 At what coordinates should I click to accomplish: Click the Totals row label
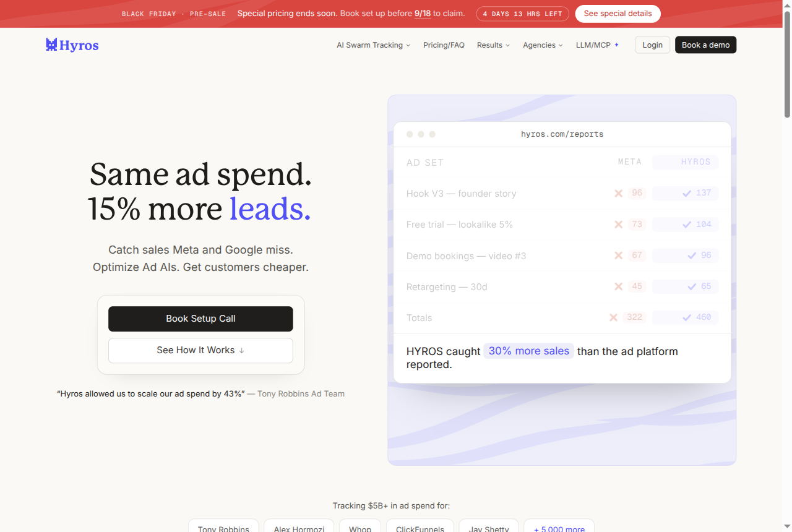(x=419, y=317)
